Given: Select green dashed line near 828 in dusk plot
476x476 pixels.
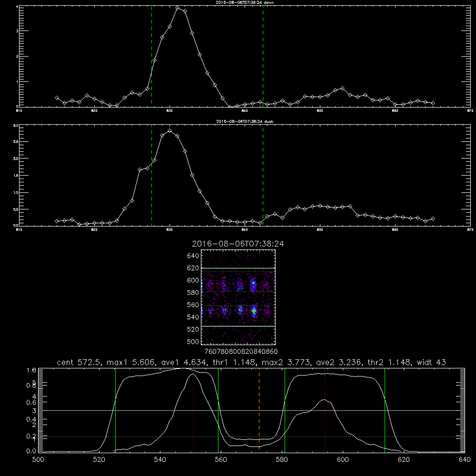Looking at the screenshot, I should click(x=151, y=176).
